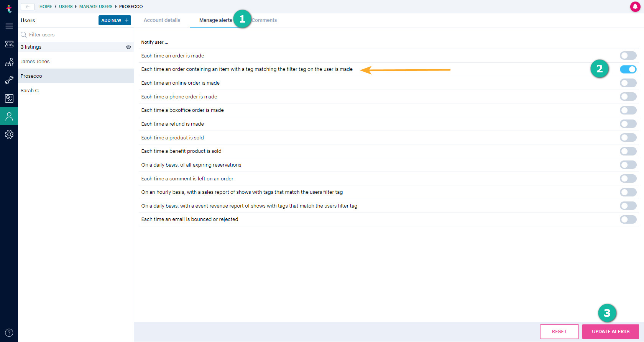Enable 'Each time a benefit product is sold'

(x=628, y=151)
